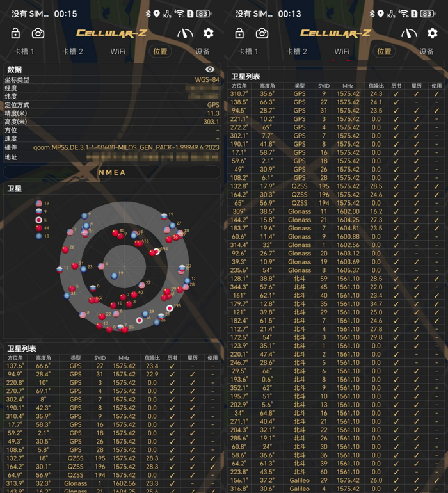This screenshot has height=493, width=448.
Task: Switch to 卡槽 2 tab in right screen
Action: [296, 51]
